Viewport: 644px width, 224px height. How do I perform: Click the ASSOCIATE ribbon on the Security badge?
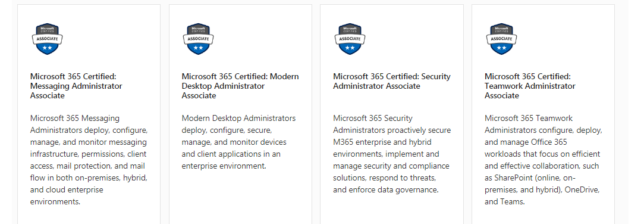[350, 39]
